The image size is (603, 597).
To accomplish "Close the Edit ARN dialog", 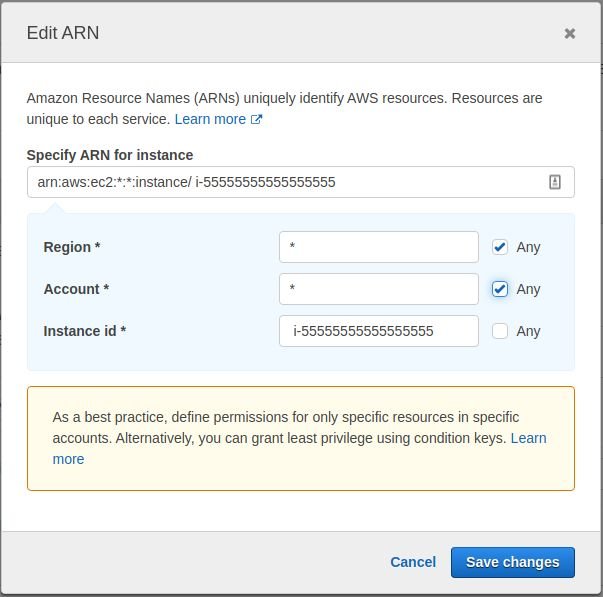I will (x=570, y=33).
